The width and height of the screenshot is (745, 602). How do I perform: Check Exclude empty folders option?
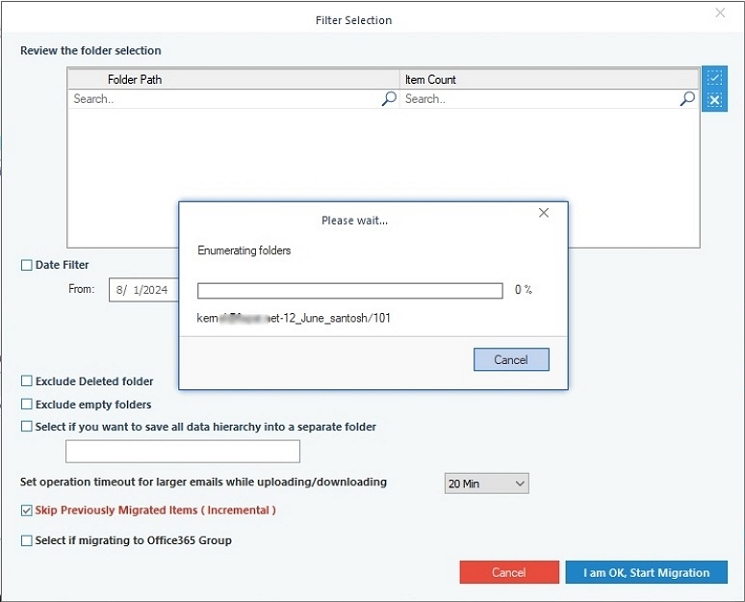27,404
